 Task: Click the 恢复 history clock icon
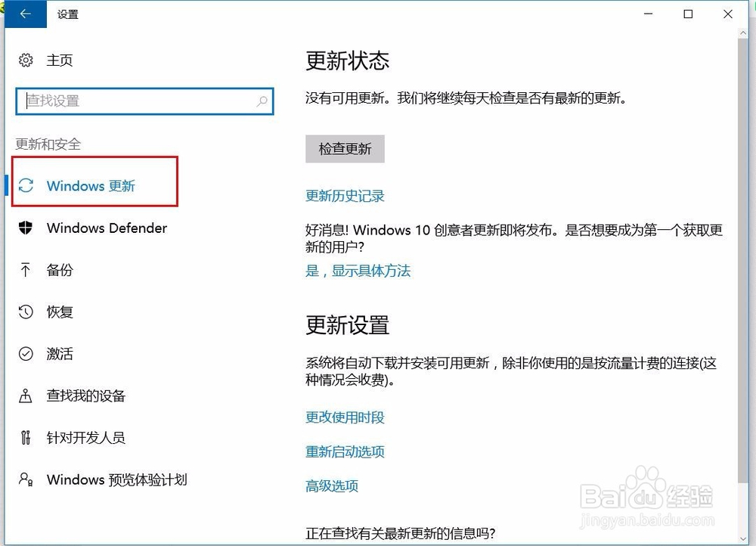point(26,312)
